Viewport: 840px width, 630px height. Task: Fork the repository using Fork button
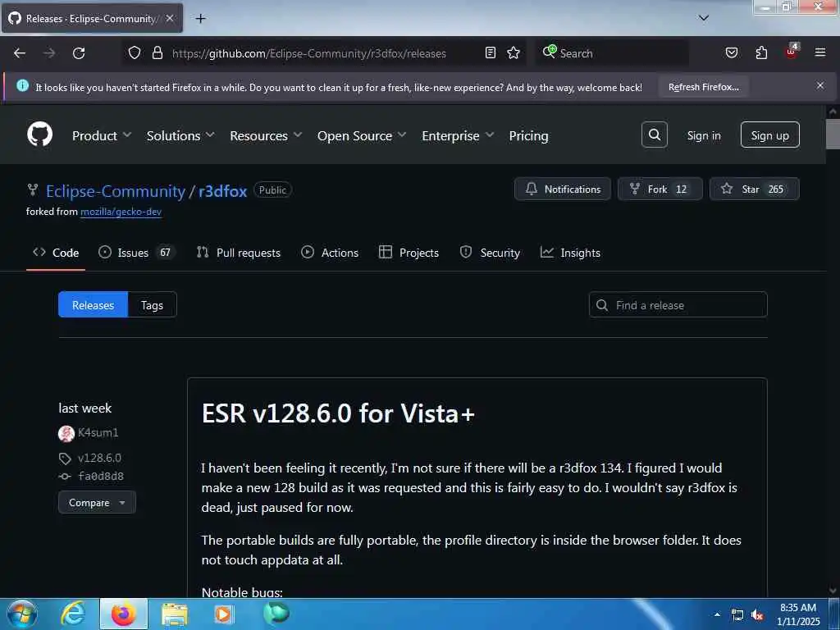660,189
